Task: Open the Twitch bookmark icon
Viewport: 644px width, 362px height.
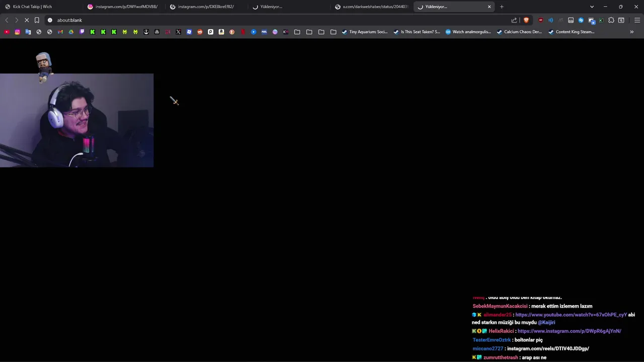Action: pyautogui.click(x=82, y=32)
